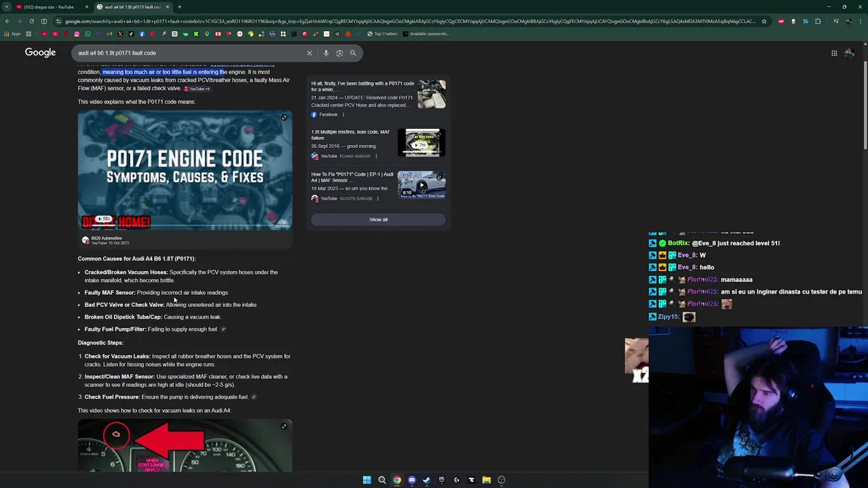Screen dimensions: 868x488
Task: Open Google Lens image search icon
Action: [x=339, y=53]
